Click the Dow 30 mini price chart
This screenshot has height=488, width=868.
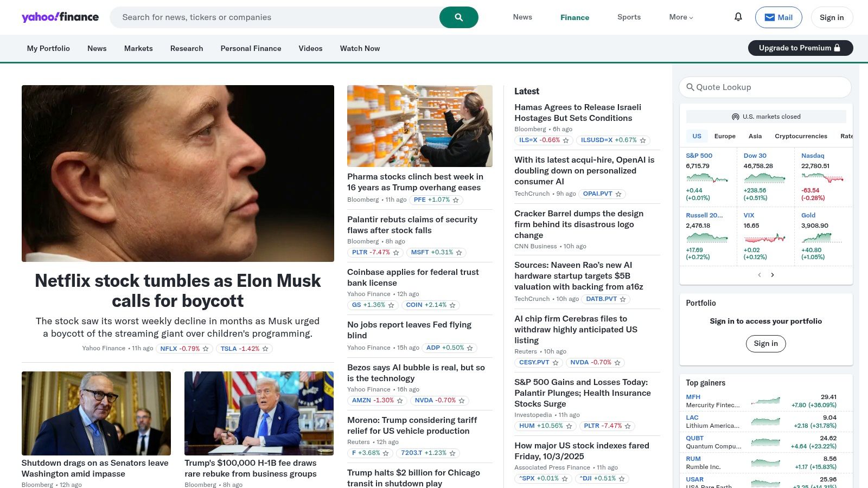tap(765, 178)
